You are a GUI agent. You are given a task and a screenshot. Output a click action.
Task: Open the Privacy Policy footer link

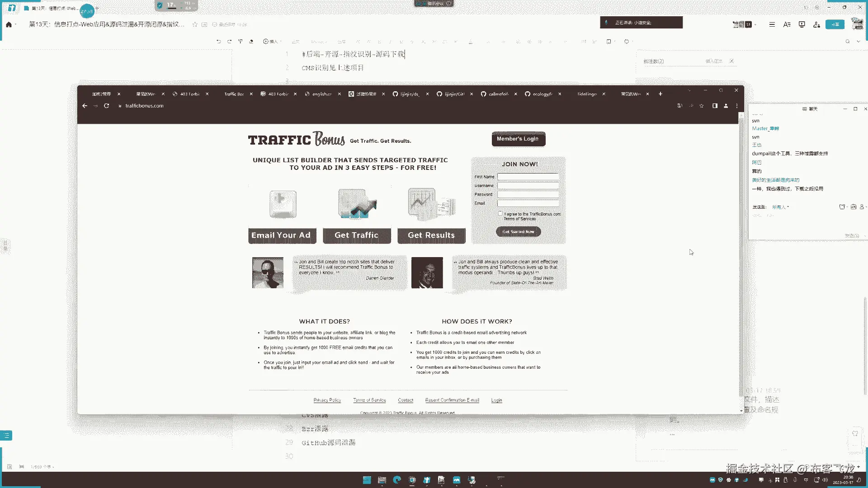point(327,400)
